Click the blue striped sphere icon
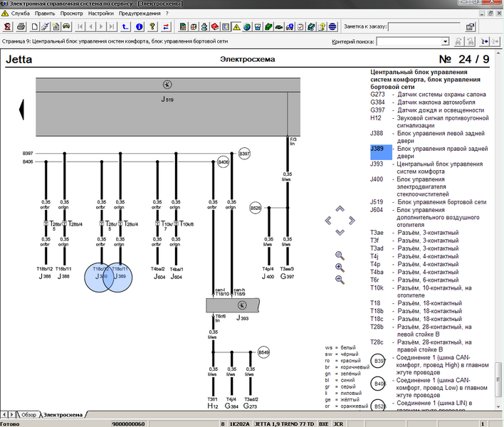This screenshot has width=504, height=427. pos(332,26)
